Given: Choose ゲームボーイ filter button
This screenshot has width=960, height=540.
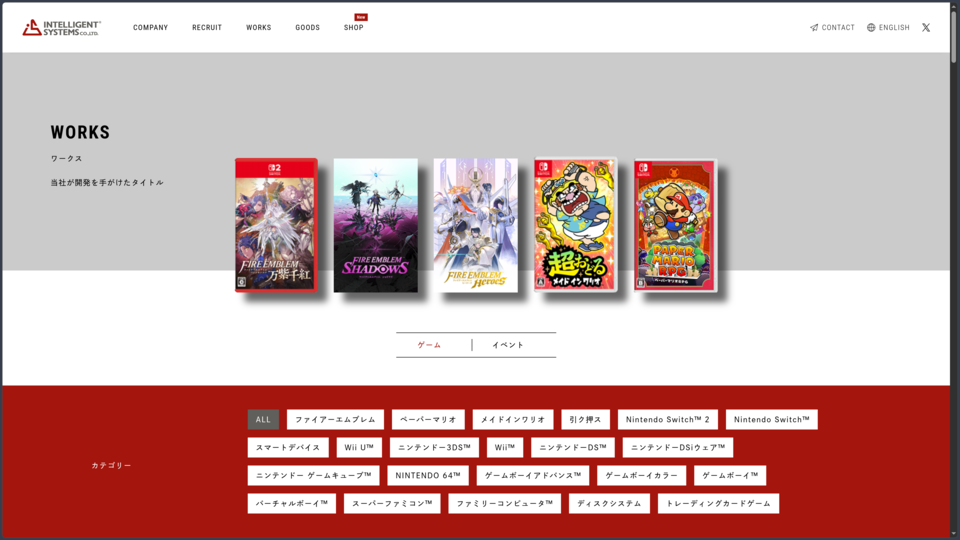Looking at the screenshot, I should pos(730,476).
